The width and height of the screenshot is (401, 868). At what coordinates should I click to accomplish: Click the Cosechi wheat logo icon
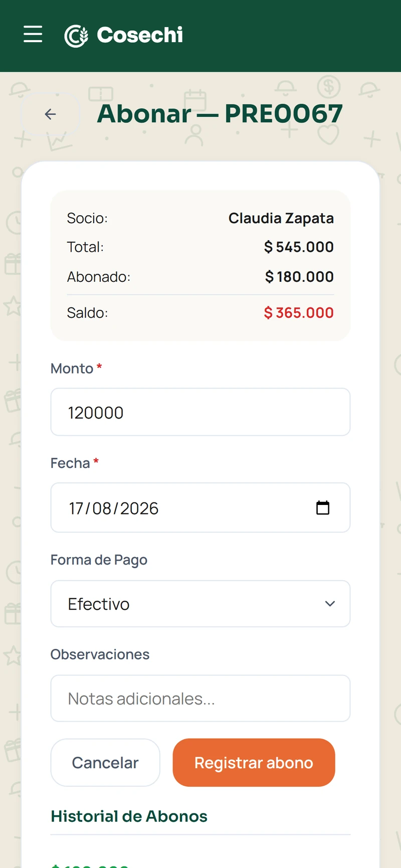click(76, 36)
